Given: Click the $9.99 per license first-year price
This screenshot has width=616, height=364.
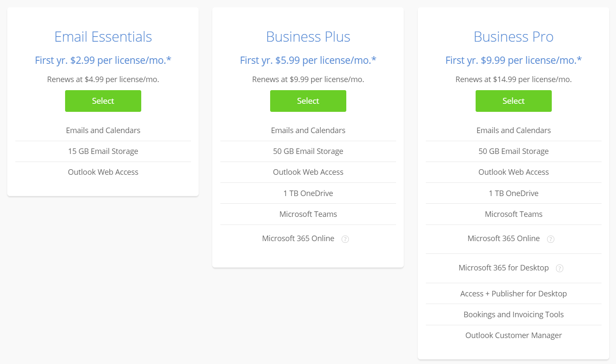Looking at the screenshot, I should (x=513, y=60).
